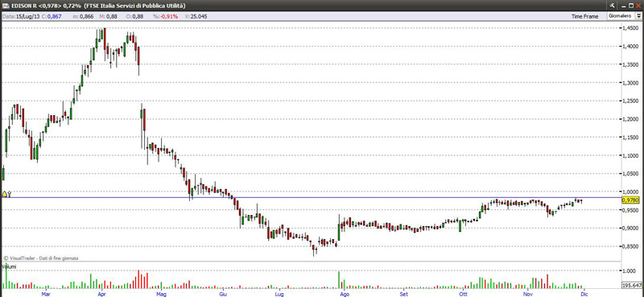Click the yellow alert bell icon
This screenshot has width=644, height=297.
coord(5,193)
